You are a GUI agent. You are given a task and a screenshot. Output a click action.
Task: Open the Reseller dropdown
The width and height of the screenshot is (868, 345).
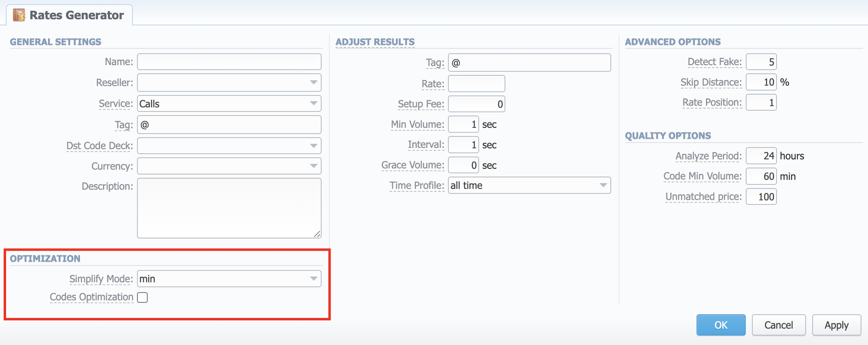click(x=229, y=82)
